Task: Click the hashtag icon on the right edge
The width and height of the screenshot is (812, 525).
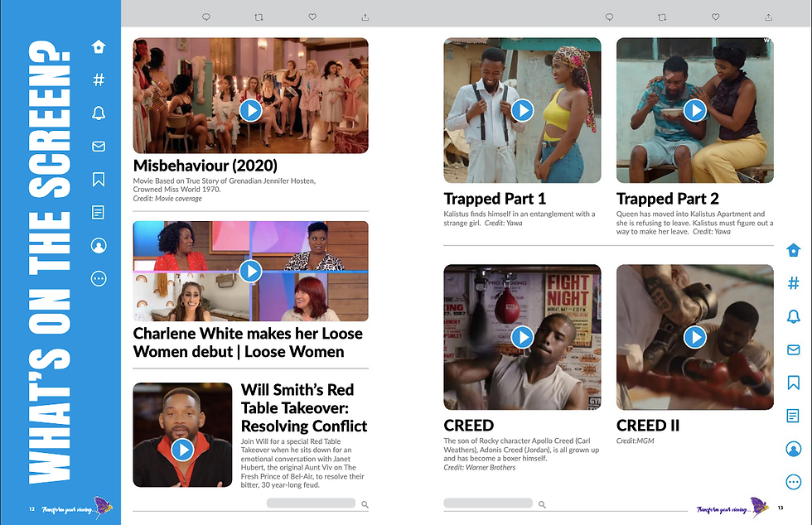Action: (x=794, y=283)
